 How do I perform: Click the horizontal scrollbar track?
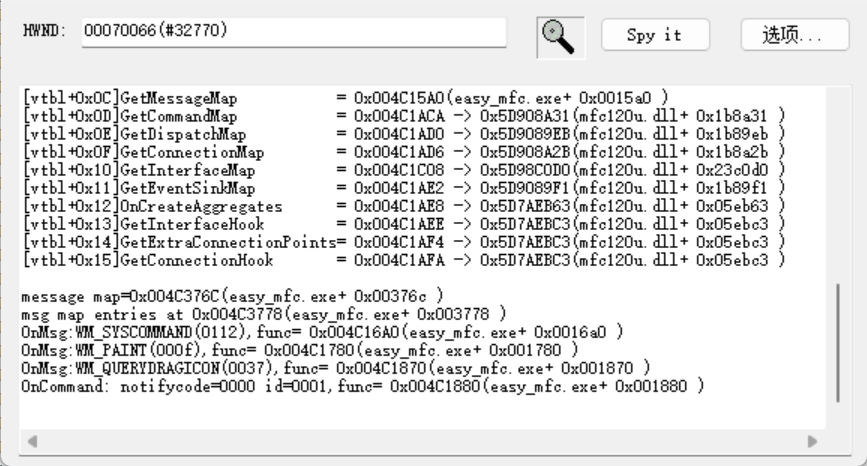[x=422, y=441]
